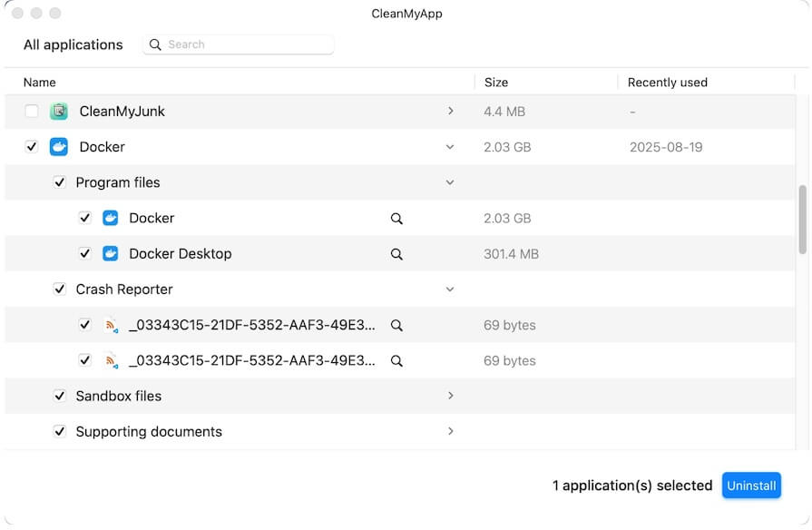Image resolution: width=812 pixels, height=530 pixels.
Task: Click the Docker Desktop file icon
Action: (x=111, y=254)
